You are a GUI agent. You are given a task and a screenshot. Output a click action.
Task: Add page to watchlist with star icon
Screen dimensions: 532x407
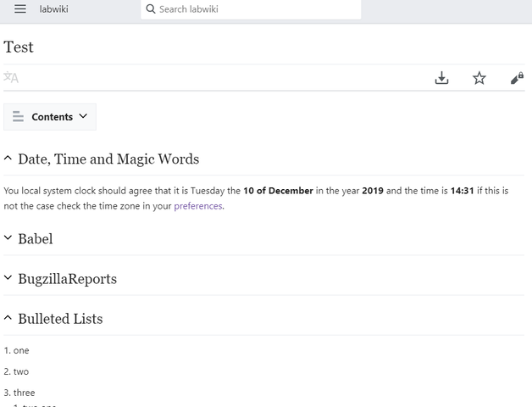coord(479,78)
